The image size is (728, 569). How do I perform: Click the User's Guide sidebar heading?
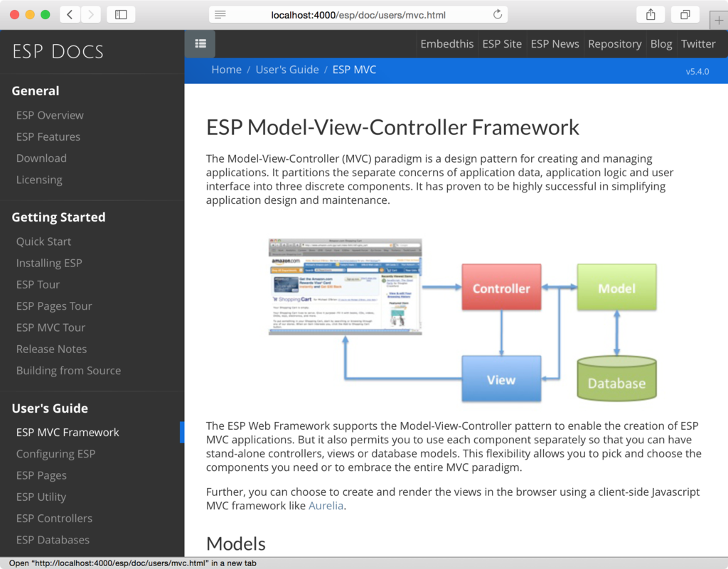pyautogui.click(x=50, y=408)
